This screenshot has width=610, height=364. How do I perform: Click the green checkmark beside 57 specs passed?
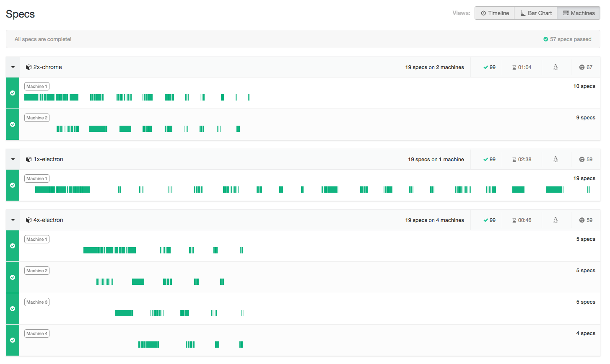[x=546, y=39]
